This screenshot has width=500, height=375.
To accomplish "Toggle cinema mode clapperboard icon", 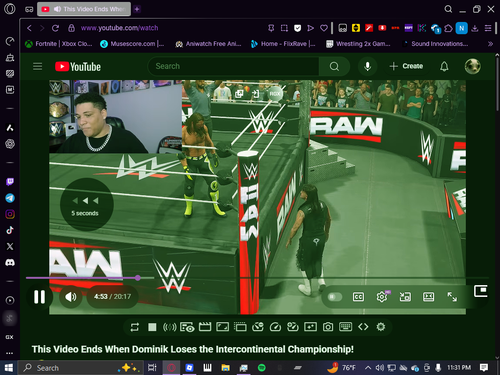I will coord(205,327).
